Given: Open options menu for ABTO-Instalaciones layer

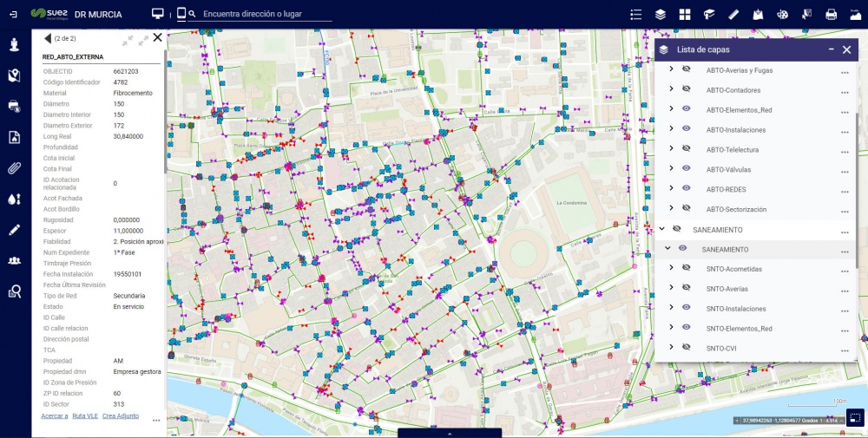Looking at the screenshot, I should (x=844, y=130).
